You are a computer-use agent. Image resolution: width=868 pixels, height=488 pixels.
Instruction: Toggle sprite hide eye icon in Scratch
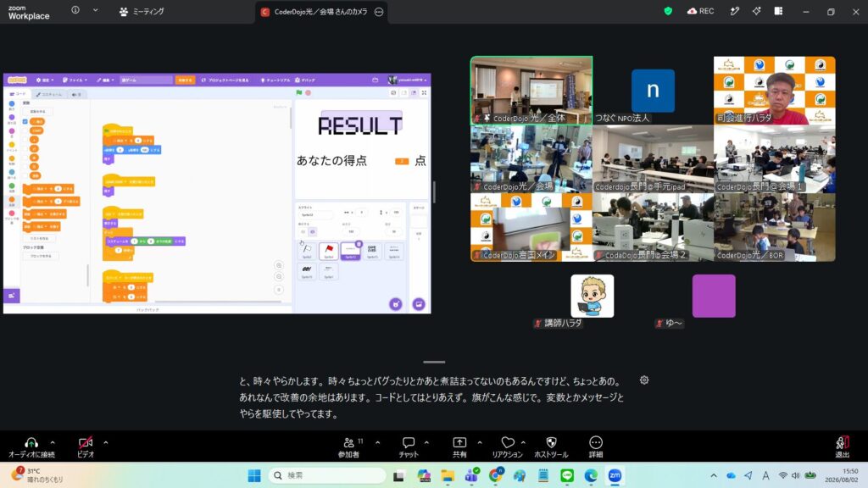[312, 232]
